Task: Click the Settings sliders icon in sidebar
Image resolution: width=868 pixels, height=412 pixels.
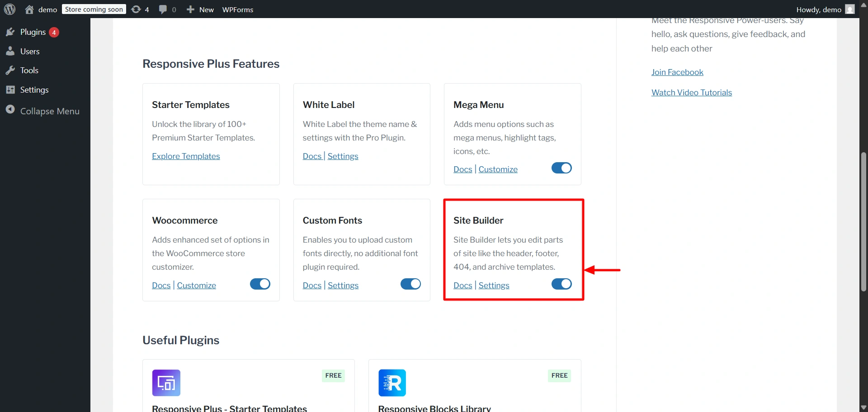Action: [10, 89]
